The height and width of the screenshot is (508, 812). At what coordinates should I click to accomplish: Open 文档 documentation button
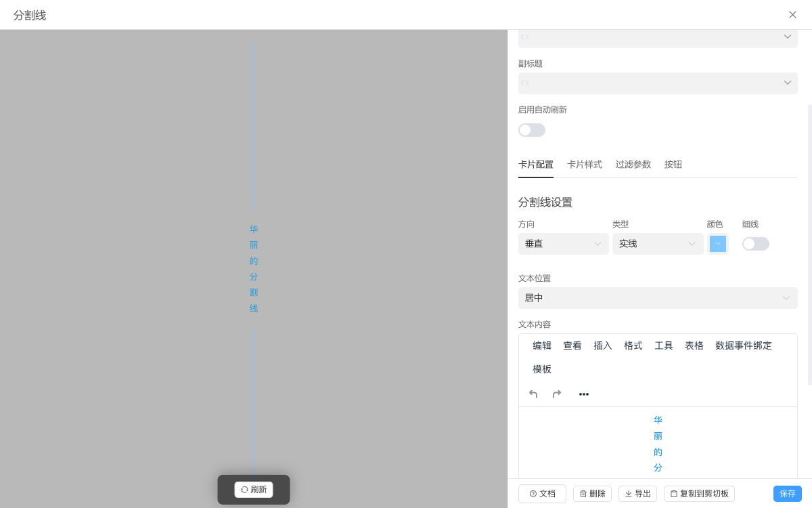[542, 494]
